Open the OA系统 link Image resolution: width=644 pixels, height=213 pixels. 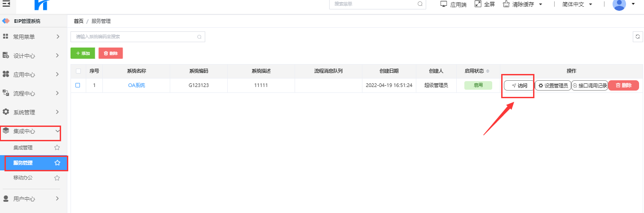pos(137,85)
